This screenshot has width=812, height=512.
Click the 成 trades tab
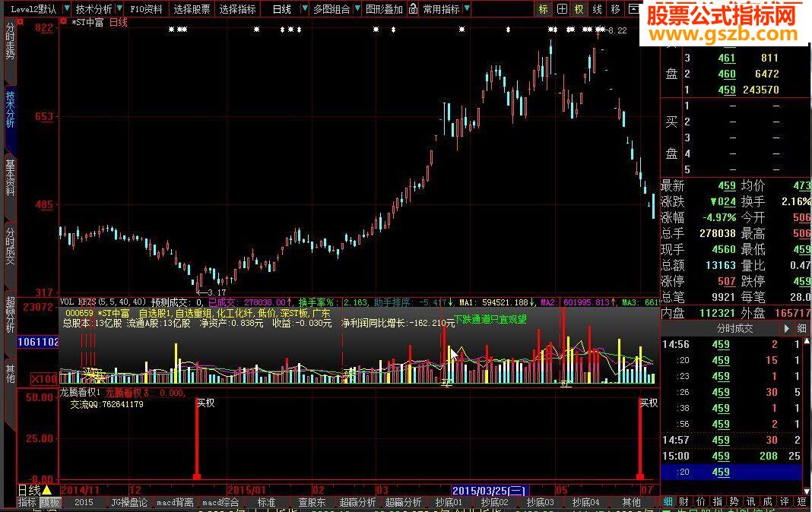pyautogui.click(x=767, y=501)
